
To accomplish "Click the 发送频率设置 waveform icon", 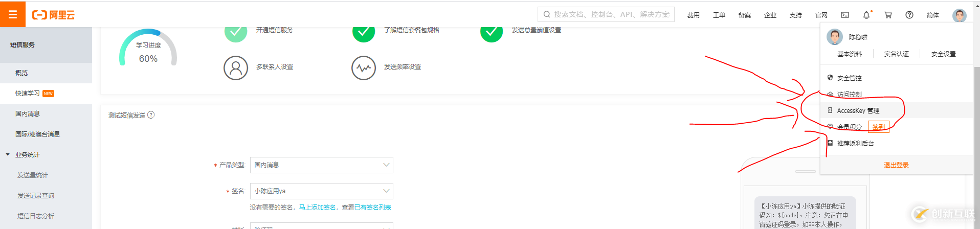I will 364,68.
